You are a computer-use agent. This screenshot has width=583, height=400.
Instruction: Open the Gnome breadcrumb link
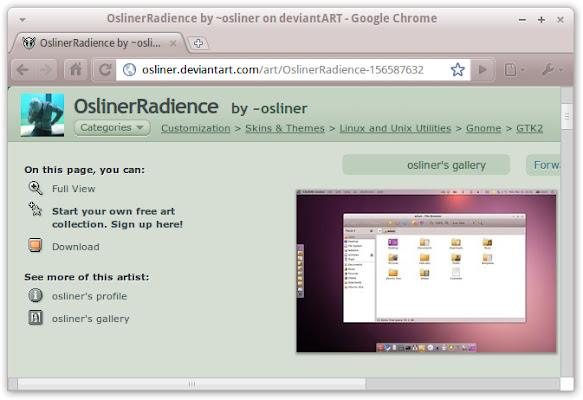(x=483, y=128)
